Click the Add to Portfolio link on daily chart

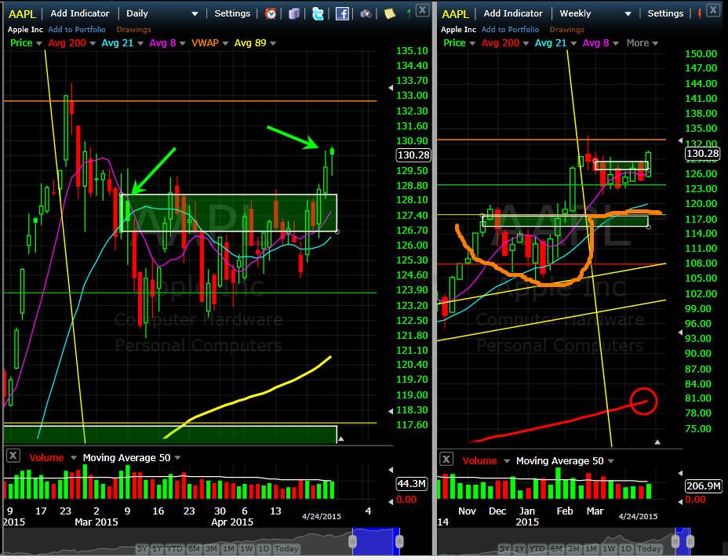(x=77, y=29)
